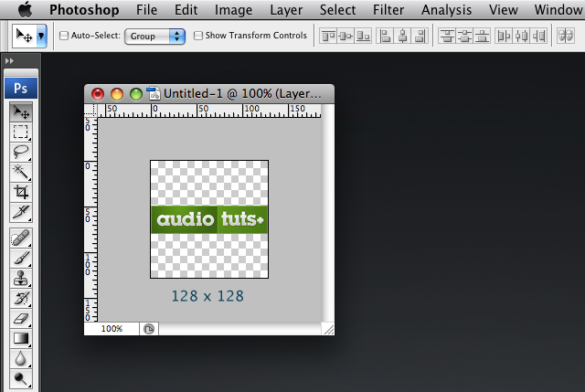Click Distribute Horizontal Centers icon
The width and height of the screenshot is (585, 392).
click(x=522, y=37)
